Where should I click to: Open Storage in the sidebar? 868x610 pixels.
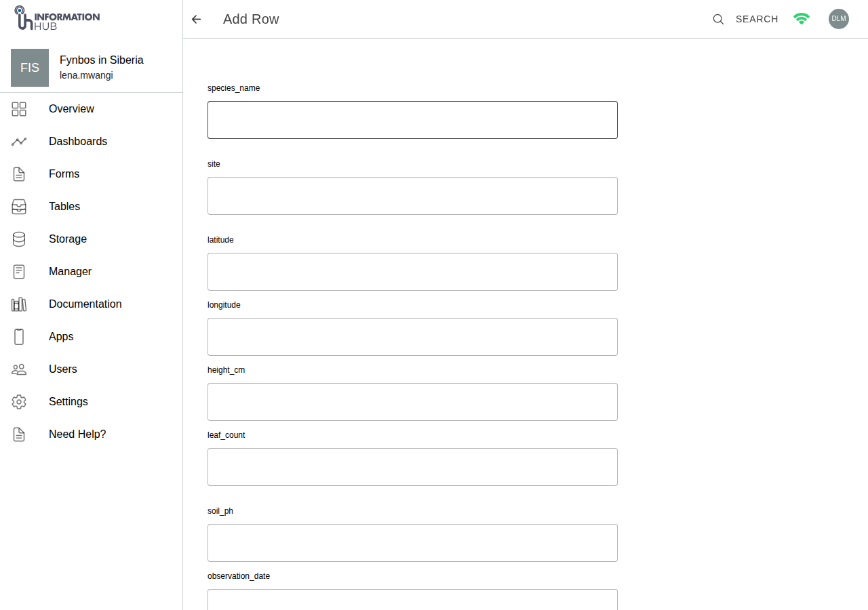68,239
